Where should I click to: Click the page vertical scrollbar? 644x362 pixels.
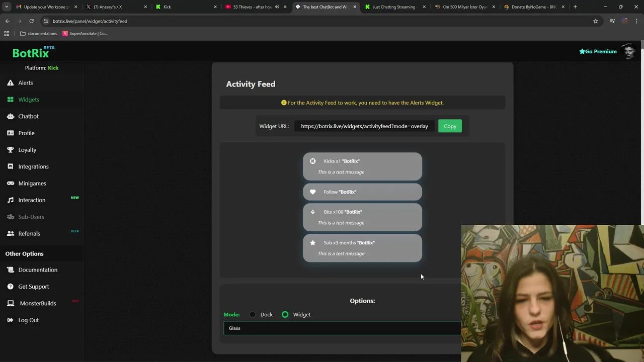641,136
